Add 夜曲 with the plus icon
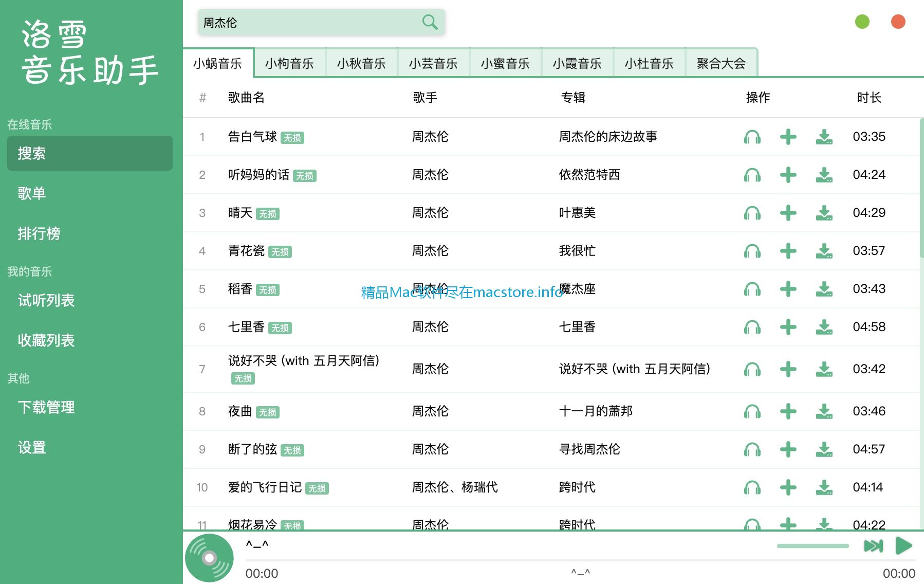Viewport: 924px width, 584px height. click(788, 411)
